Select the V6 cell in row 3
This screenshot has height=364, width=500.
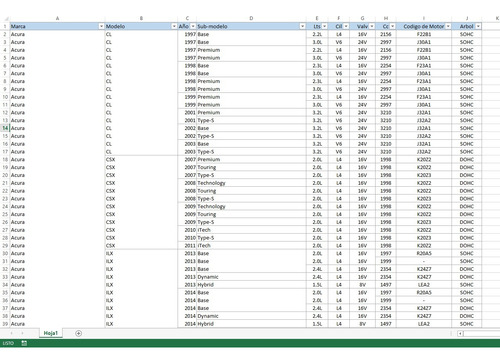point(339,42)
